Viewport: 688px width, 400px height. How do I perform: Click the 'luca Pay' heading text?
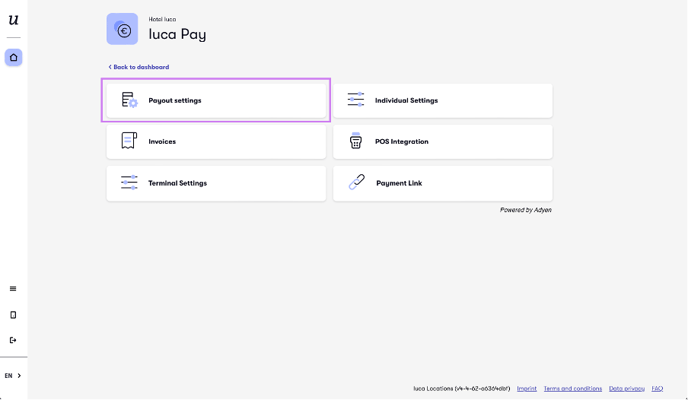tap(177, 34)
